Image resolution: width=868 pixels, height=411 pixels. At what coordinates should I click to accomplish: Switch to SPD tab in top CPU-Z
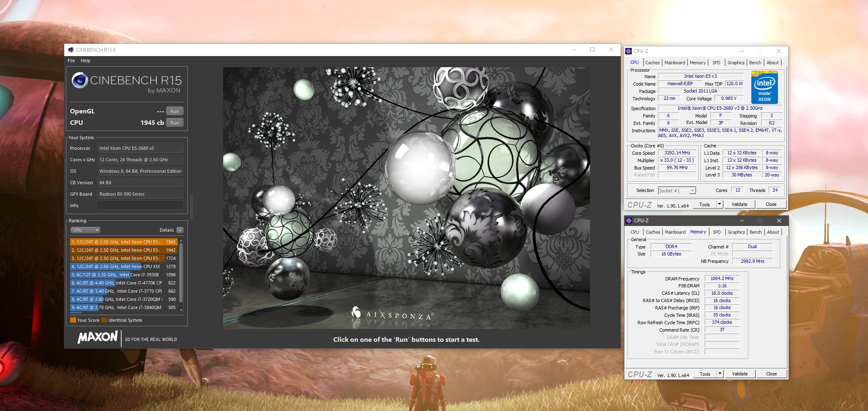pos(716,63)
